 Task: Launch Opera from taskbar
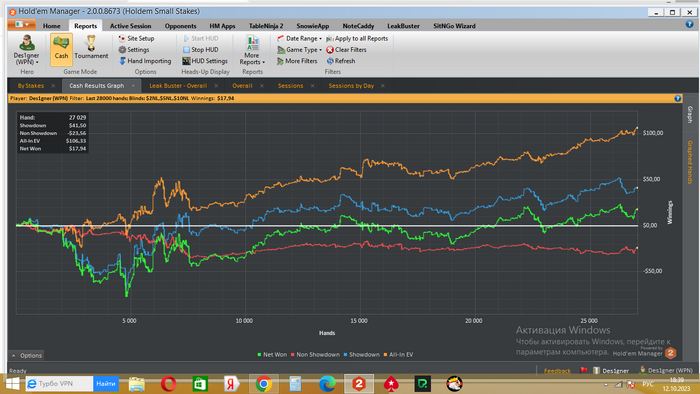(168, 384)
